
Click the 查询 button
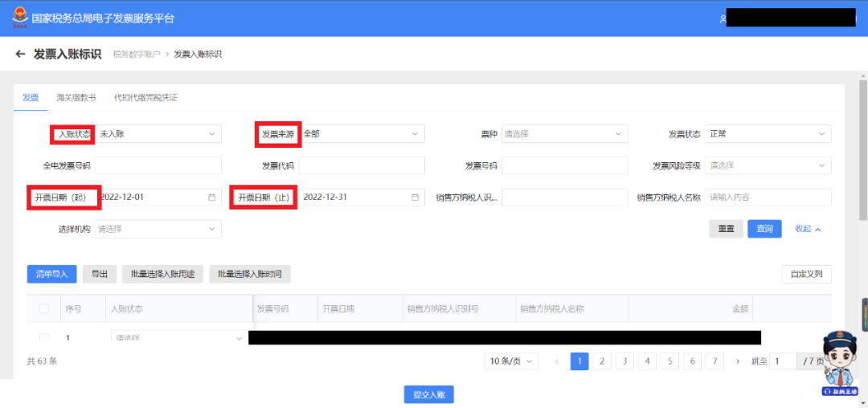764,229
